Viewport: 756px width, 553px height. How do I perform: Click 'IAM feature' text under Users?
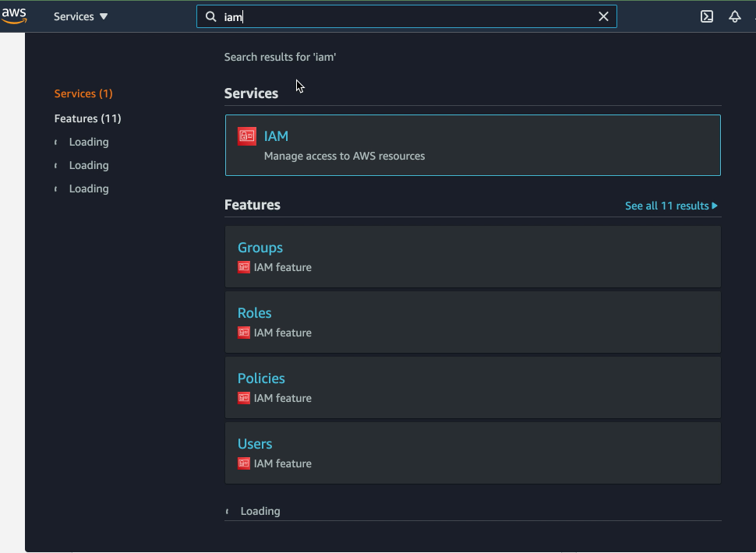(x=283, y=464)
